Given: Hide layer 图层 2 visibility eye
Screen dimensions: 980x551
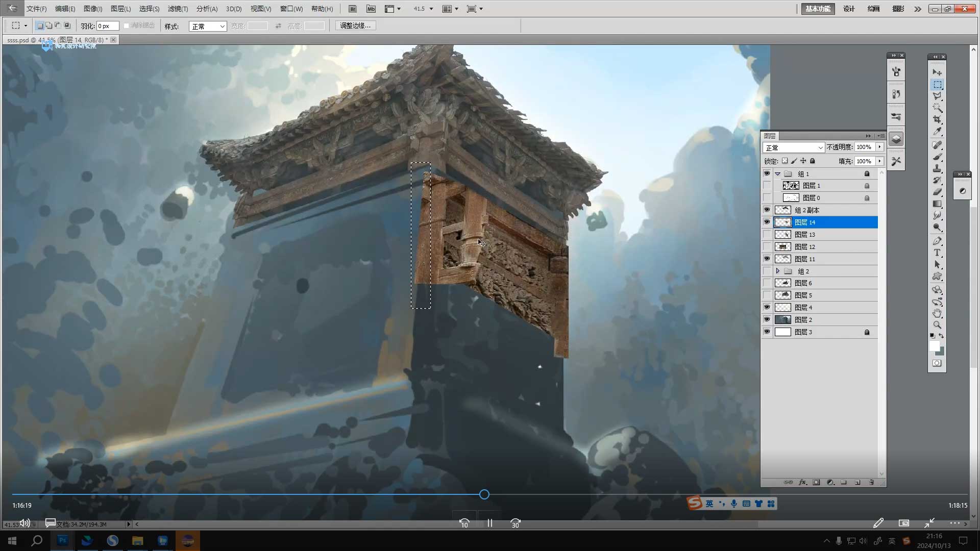Looking at the screenshot, I should pos(767,319).
